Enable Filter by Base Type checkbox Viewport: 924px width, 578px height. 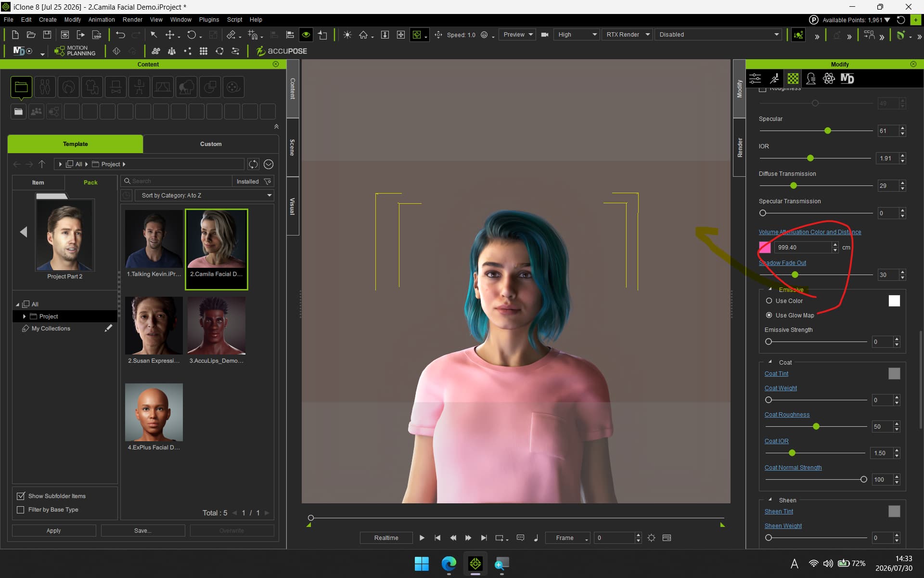21,509
